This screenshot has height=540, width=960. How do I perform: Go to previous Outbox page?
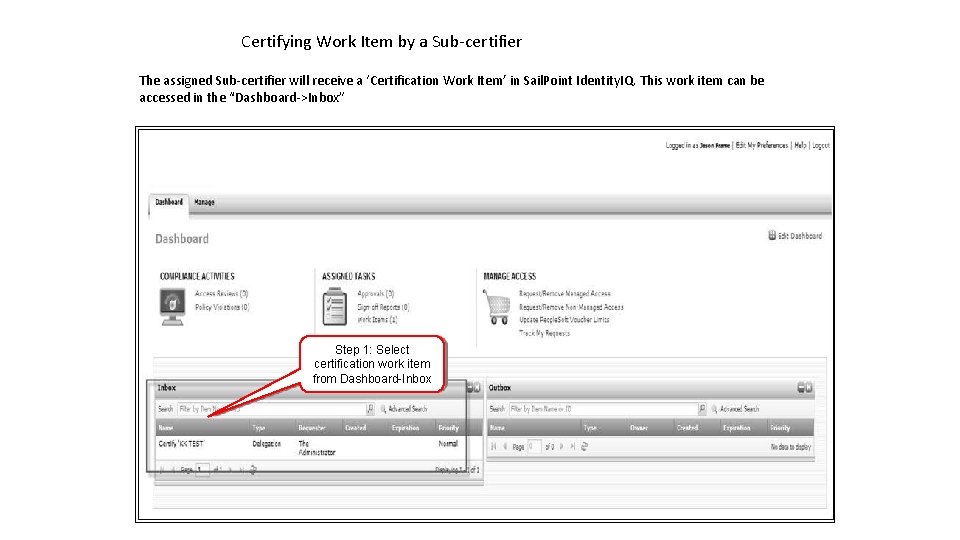[x=505, y=447]
